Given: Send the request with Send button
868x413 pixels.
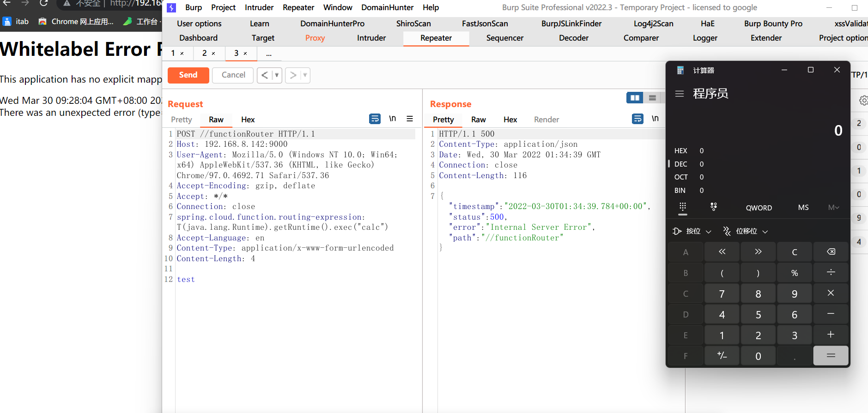Looking at the screenshot, I should click(188, 75).
